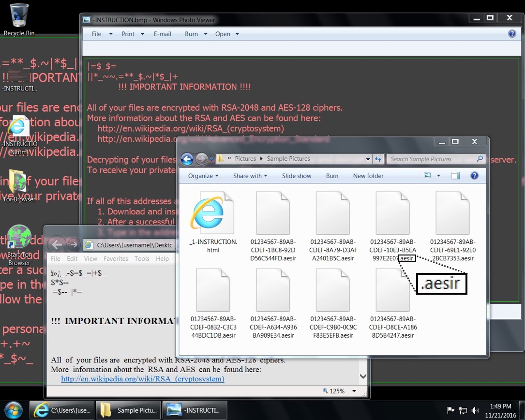Open the recent pages dropdown in Explorer
Viewport: 525px width, 420px height.
pyautogui.click(x=211, y=159)
